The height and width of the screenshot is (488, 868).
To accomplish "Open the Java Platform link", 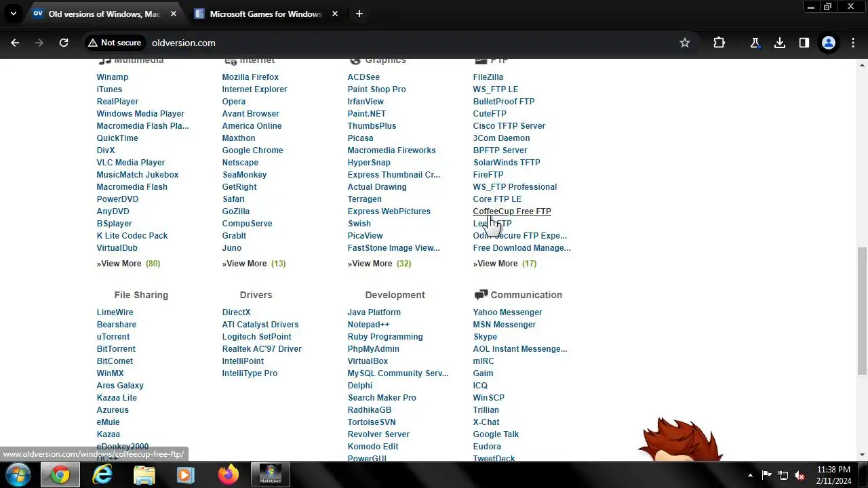I will click(x=374, y=312).
